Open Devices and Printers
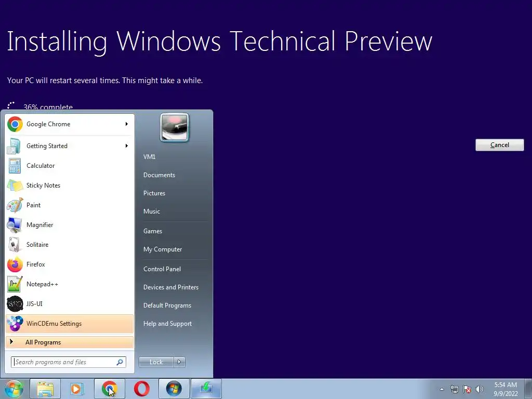This screenshot has height=399, width=532. click(x=170, y=287)
